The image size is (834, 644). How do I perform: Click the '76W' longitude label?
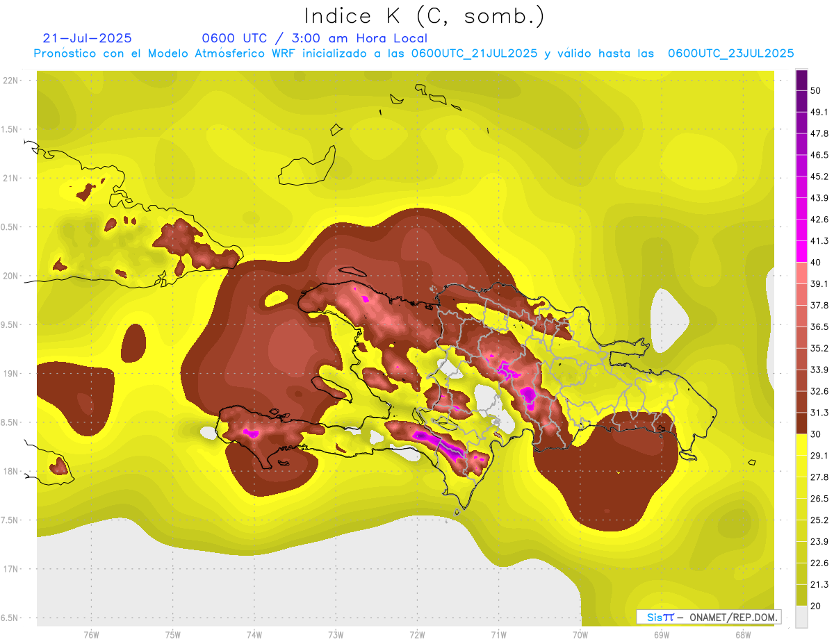tap(91, 635)
